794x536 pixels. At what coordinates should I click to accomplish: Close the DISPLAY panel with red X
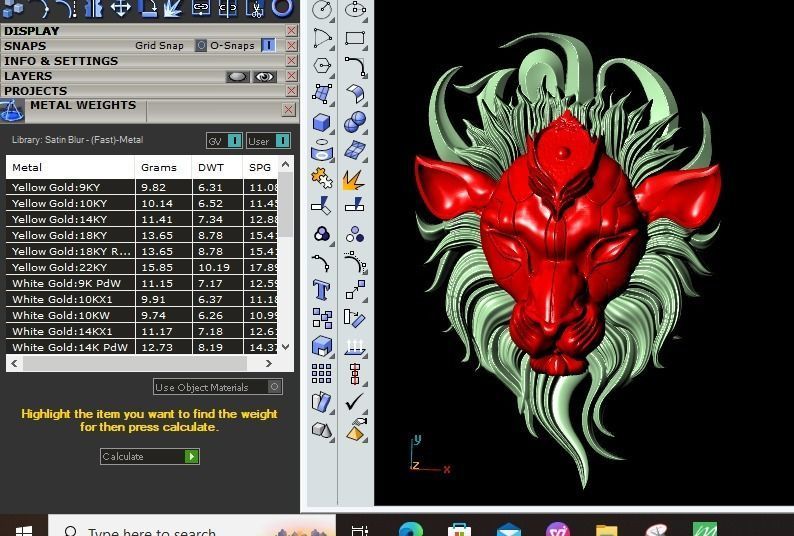click(x=291, y=31)
